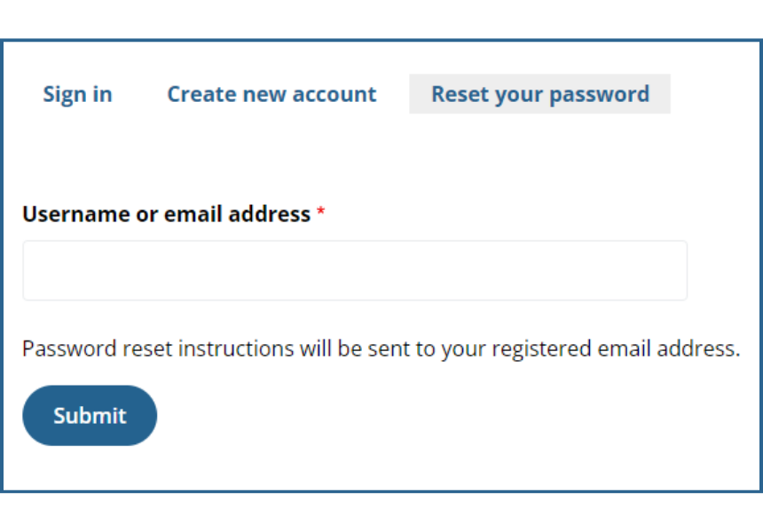Place cursor in the username input box
The image size is (763, 532).
(x=355, y=270)
